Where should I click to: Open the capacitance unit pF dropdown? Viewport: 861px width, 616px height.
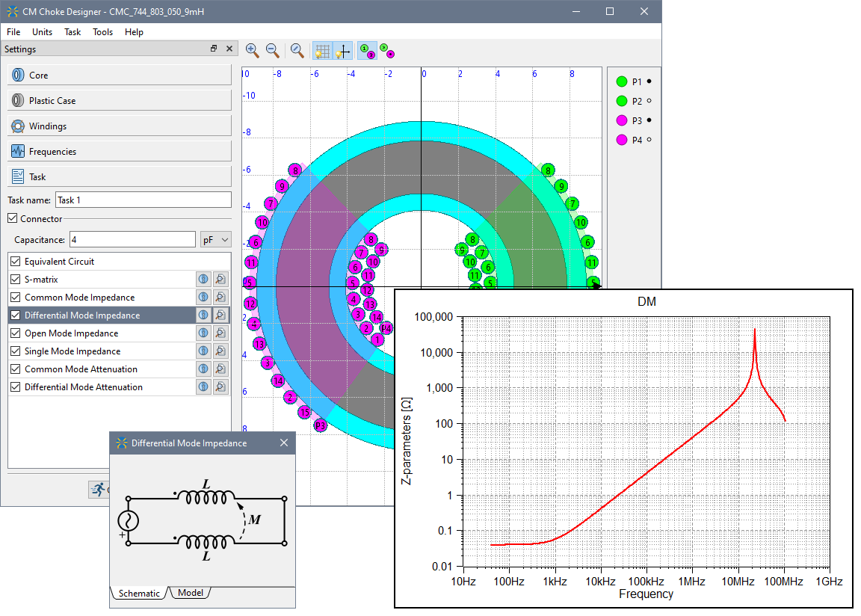tap(215, 240)
